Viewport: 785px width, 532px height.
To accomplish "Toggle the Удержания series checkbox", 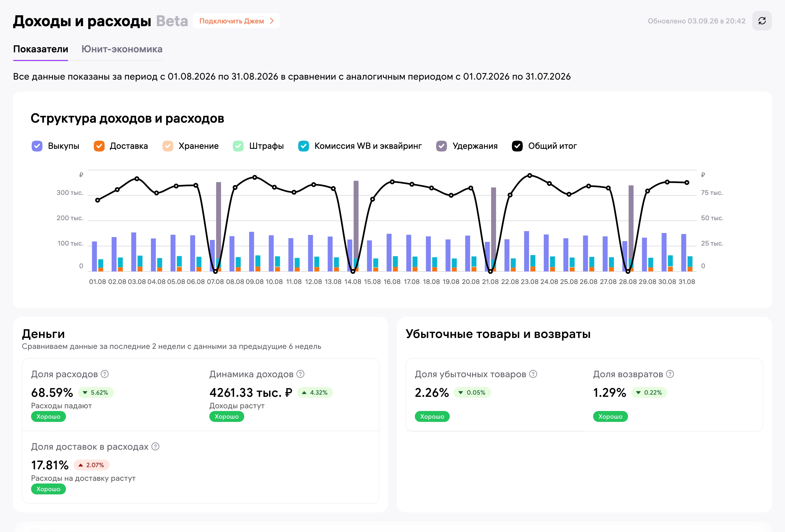I will click(x=442, y=146).
